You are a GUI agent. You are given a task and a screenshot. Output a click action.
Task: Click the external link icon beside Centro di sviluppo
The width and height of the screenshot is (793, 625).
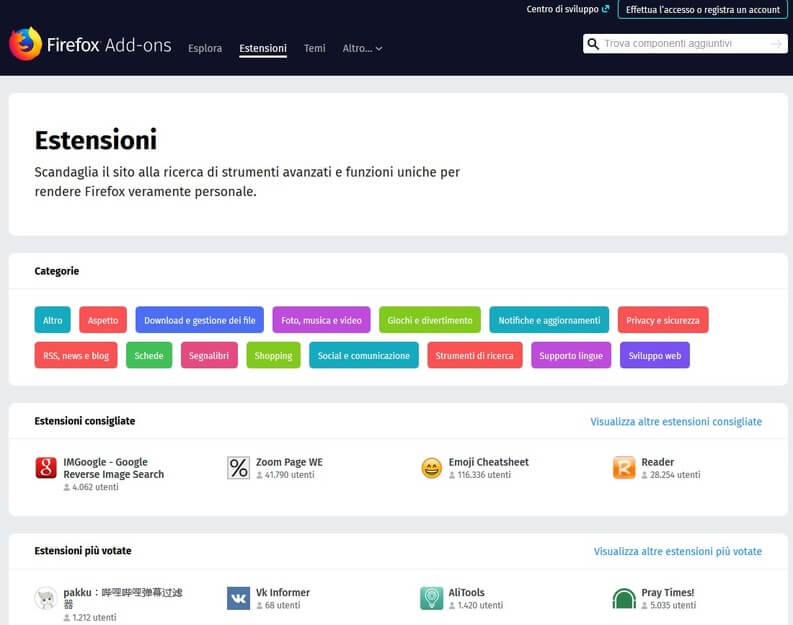(x=606, y=9)
